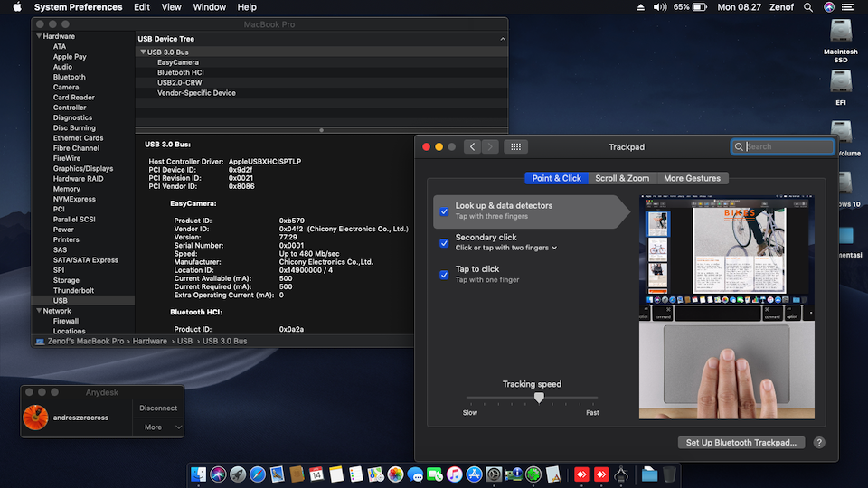
Task: Open Finder from the Dock
Action: tap(198, 474)
